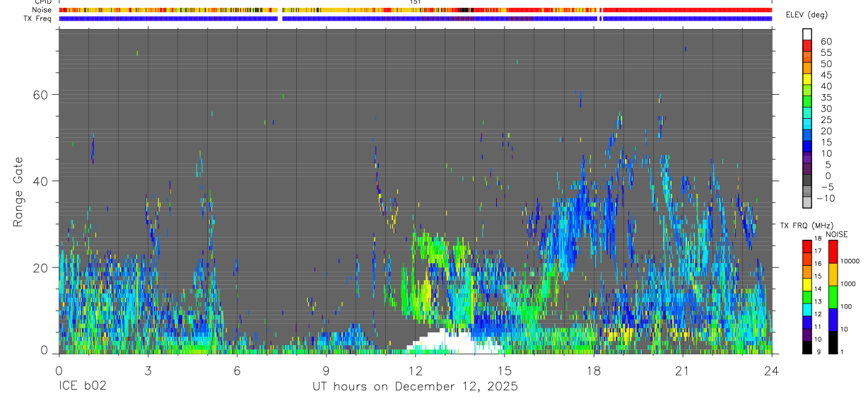Viewport: 868px width, 401px height.
Task: Choose the green ELEV swatch between 35 and 30
Action: 807,102
